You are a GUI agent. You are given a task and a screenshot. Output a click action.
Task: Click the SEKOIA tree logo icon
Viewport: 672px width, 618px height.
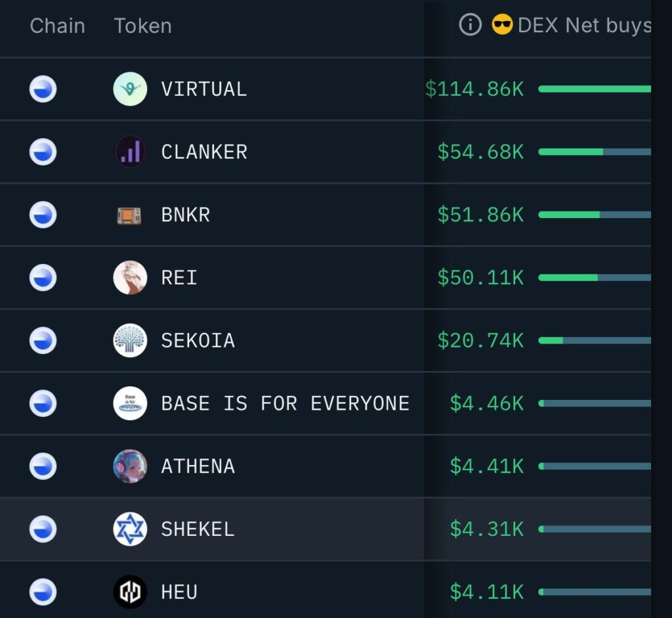click(130, 340)
